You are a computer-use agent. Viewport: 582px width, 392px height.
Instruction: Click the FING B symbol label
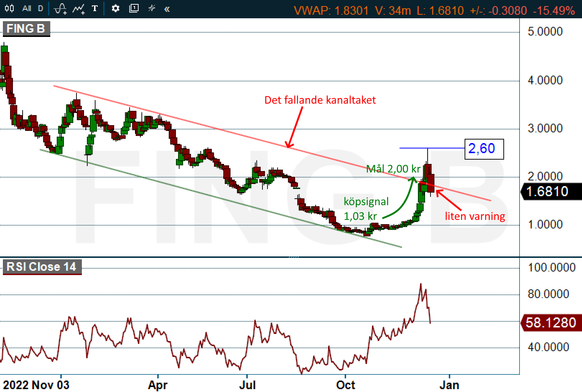tap(26, 28)
